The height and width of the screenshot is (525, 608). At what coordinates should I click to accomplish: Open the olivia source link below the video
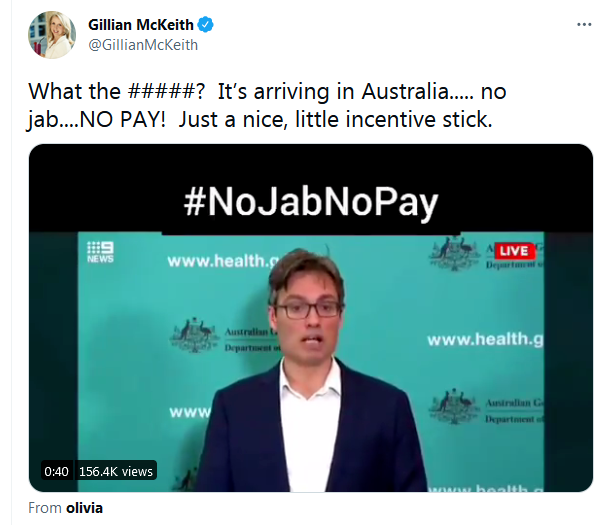pos(84,508)
